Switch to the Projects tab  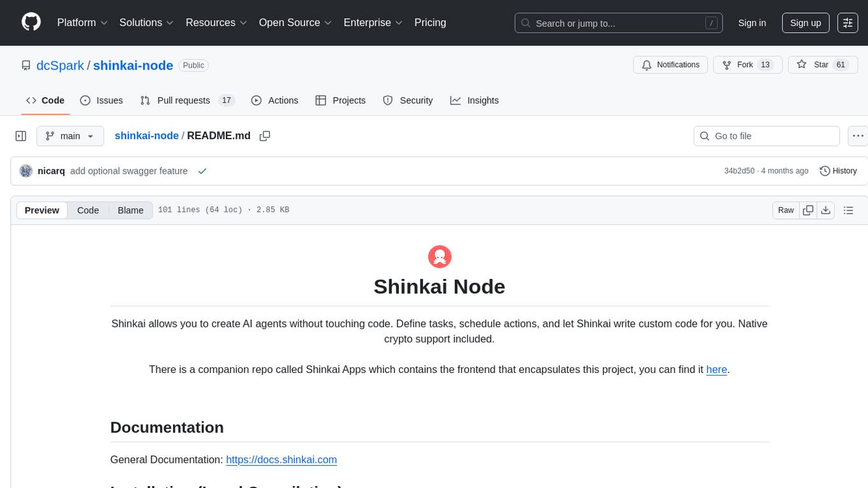point(341,100)
